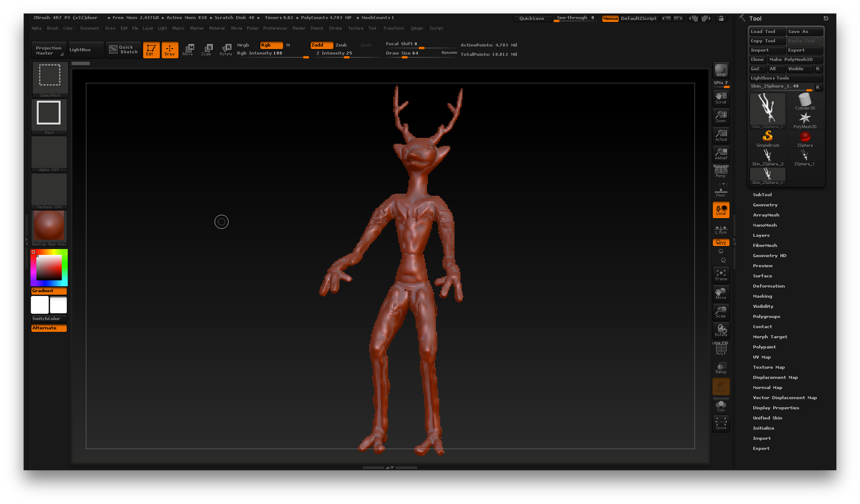Open the Preferences menu
860x504 pixels.
[275, 28]
